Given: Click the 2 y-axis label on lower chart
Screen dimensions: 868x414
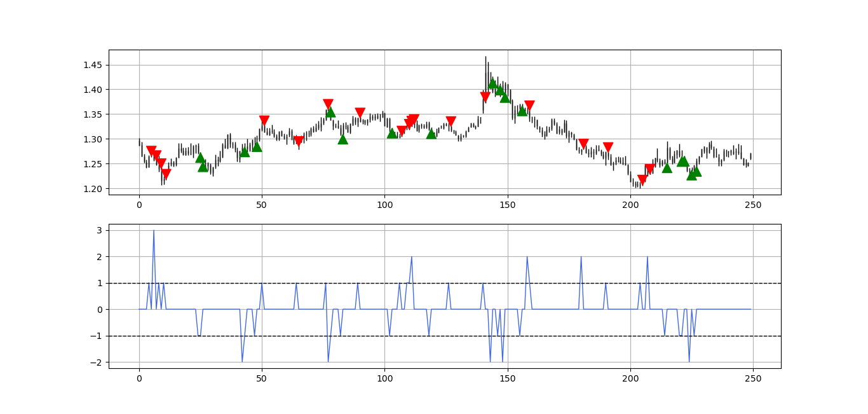Looking at the screenshot, I should click(x=100, y=257).
